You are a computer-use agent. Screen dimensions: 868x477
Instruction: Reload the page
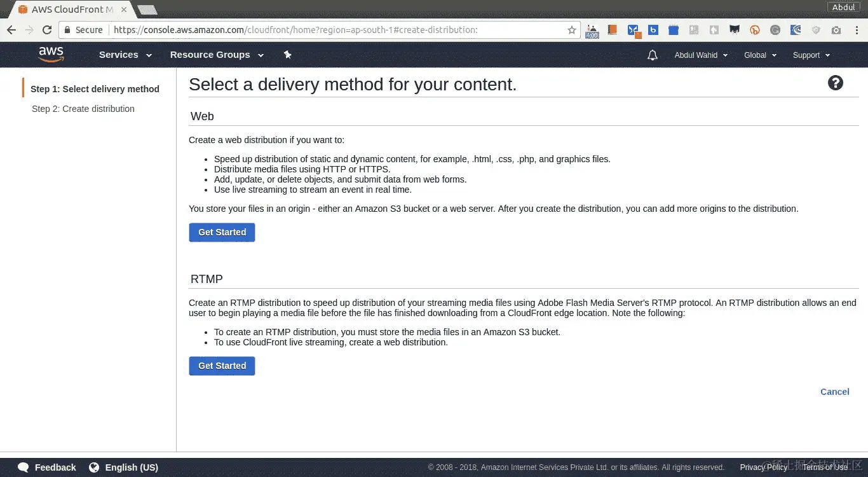(x=47, y=30)
